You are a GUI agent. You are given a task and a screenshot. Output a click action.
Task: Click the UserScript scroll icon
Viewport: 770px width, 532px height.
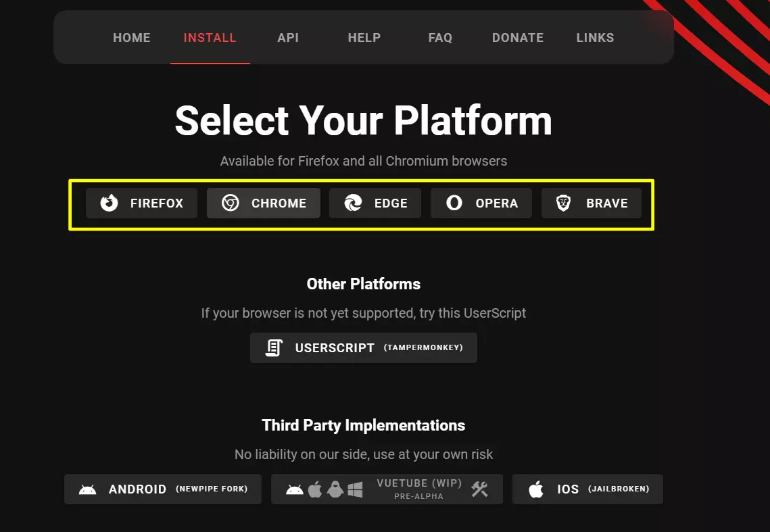[x=274, y=347]
